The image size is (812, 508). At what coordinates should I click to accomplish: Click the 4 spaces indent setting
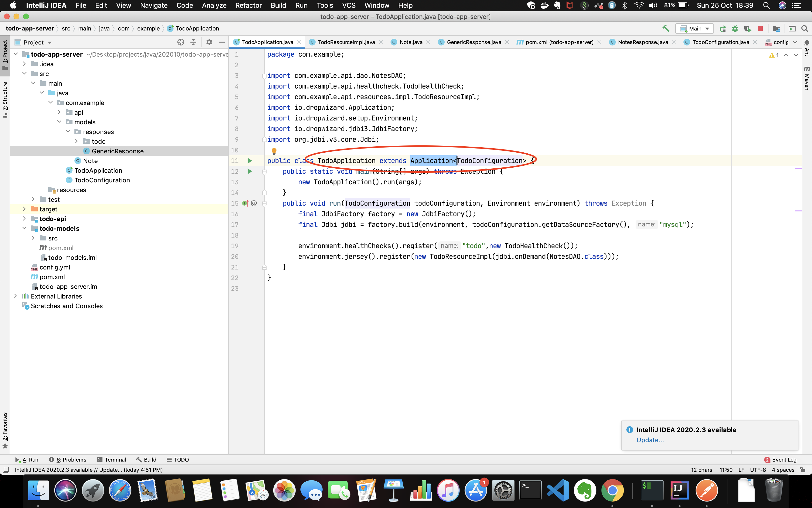[x=783, y=470]
